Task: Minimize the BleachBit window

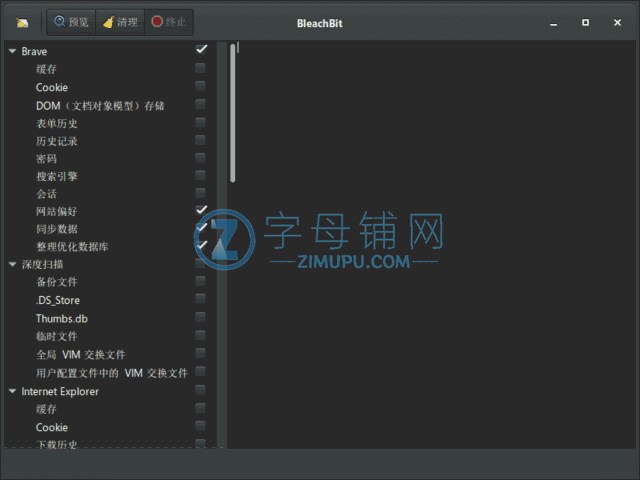Action: point(553,23)
